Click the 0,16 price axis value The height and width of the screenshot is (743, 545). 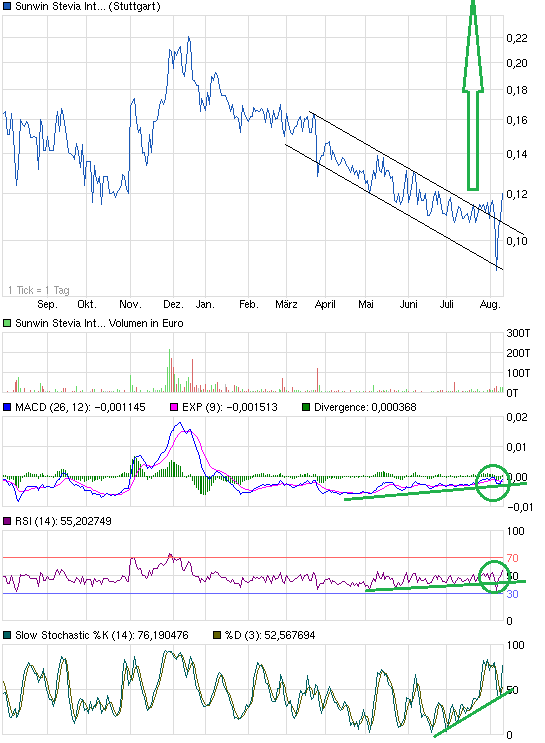point(517,120)
